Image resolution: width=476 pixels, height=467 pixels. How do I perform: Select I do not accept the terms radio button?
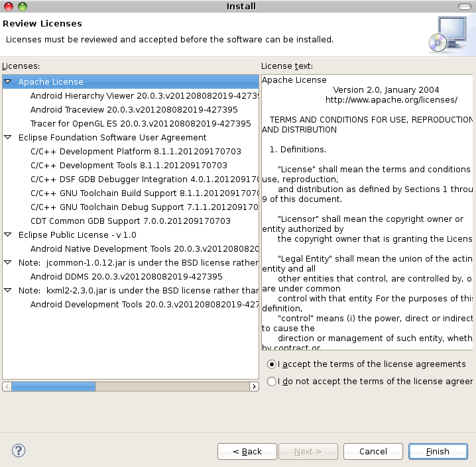(x=271, y=381)
